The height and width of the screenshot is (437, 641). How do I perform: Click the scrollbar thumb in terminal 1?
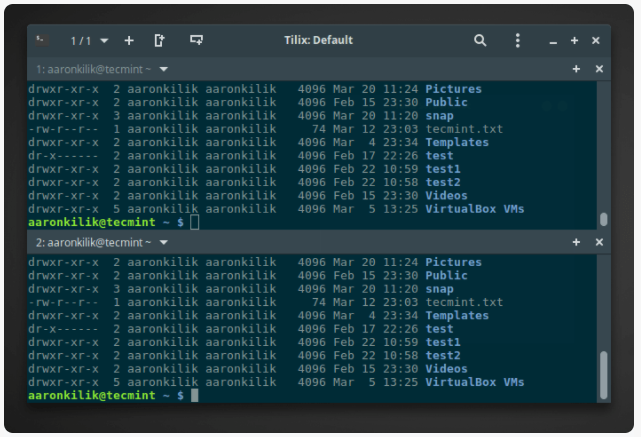603,219
